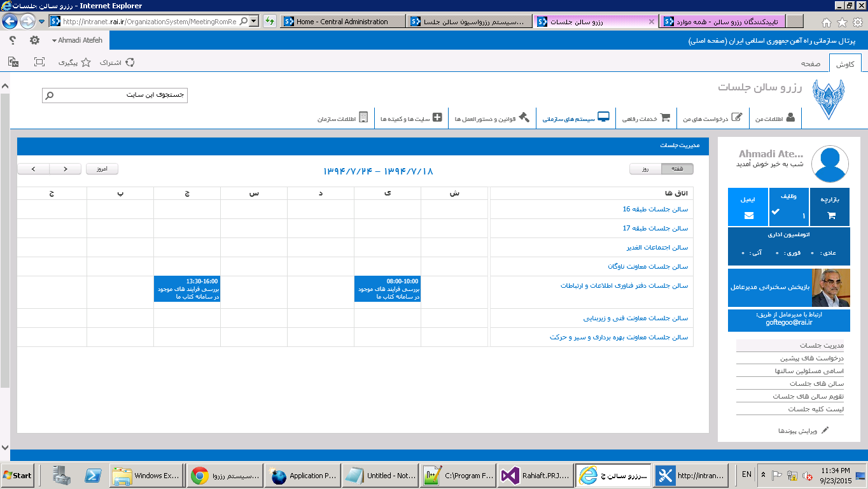
Task: Click the امروز (today) button
Action: point(102,169)
